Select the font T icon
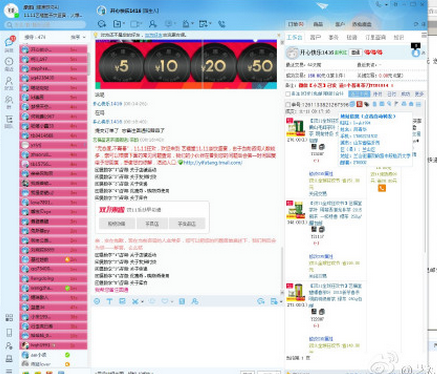The width and height of the screenshot is (437, 374). (109, 301)
